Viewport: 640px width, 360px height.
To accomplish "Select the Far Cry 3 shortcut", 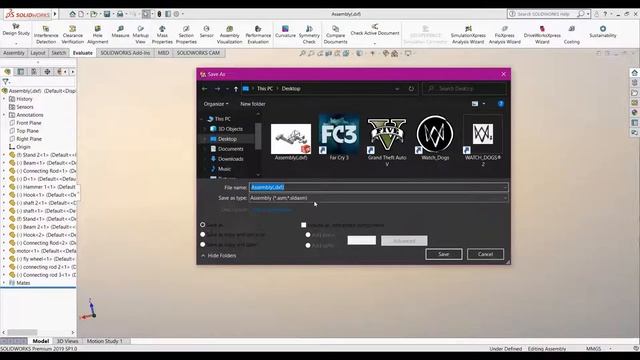I will click(x=339, y=138).
